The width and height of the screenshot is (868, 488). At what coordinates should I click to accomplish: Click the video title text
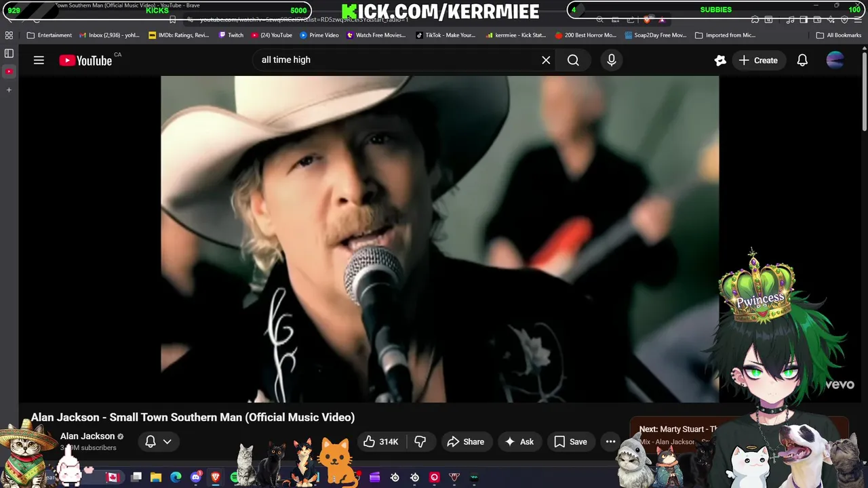pyautogui.click(x=193, y=418)
